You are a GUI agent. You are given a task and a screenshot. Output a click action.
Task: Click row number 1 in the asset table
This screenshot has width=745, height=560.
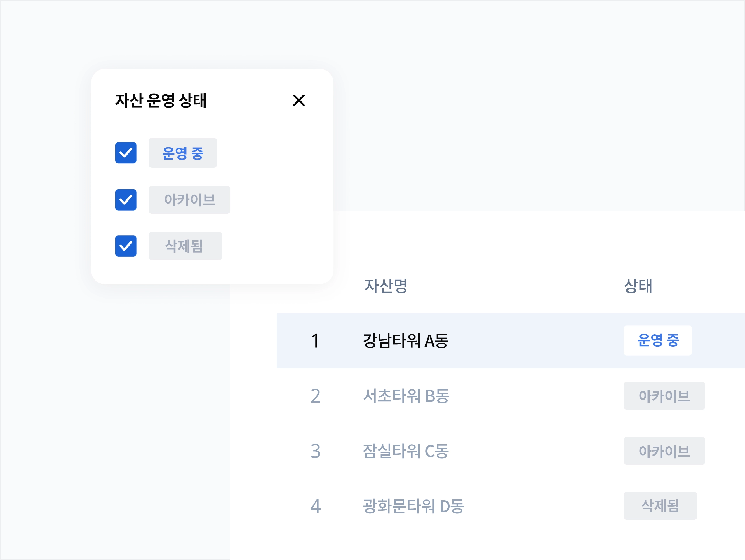point(315,341)
